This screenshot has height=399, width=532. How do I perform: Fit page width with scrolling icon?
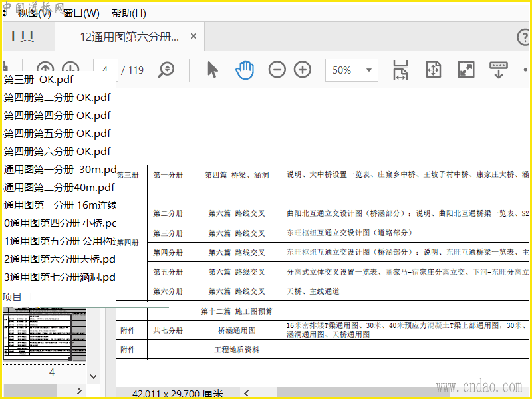pos(400,70)
